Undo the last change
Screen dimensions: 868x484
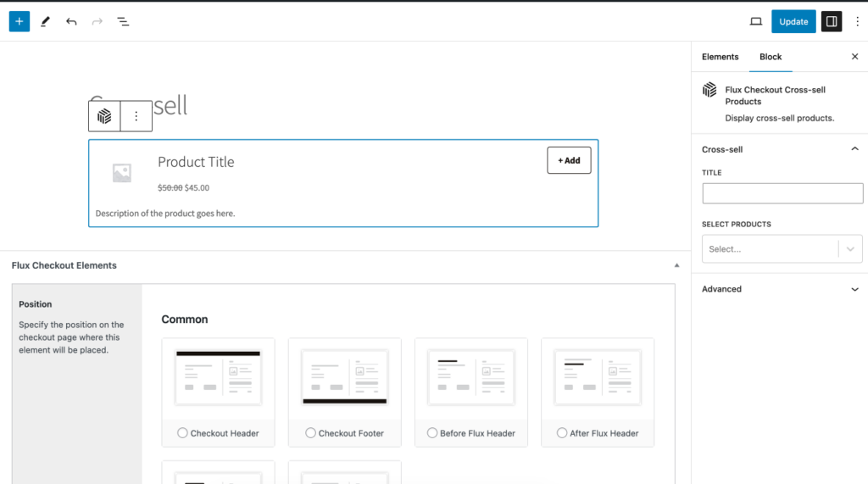(71, 21)
